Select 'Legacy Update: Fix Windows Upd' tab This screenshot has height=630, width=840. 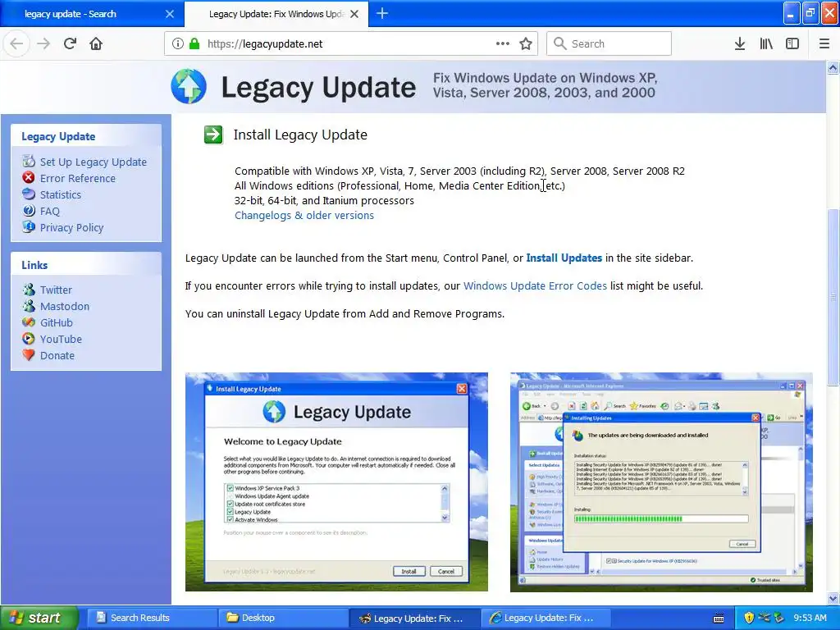tap(276, 14)
